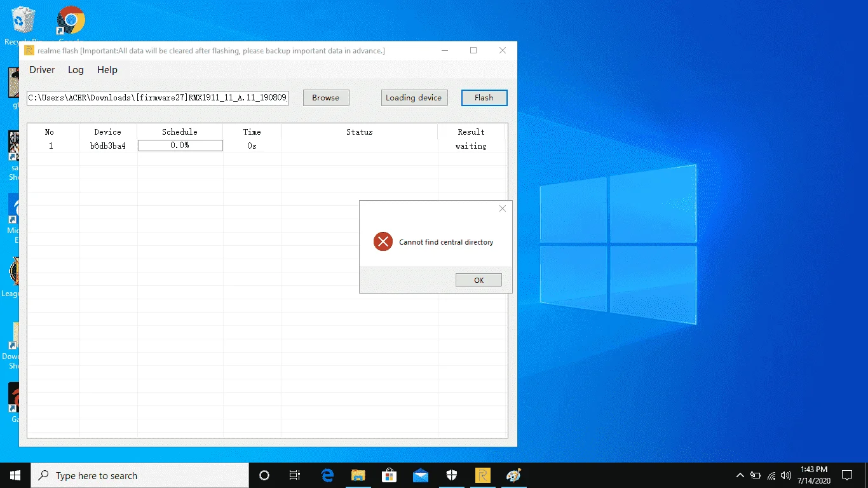
Task: Open the clock showing 1:43 PM
Action: point(814,475)
